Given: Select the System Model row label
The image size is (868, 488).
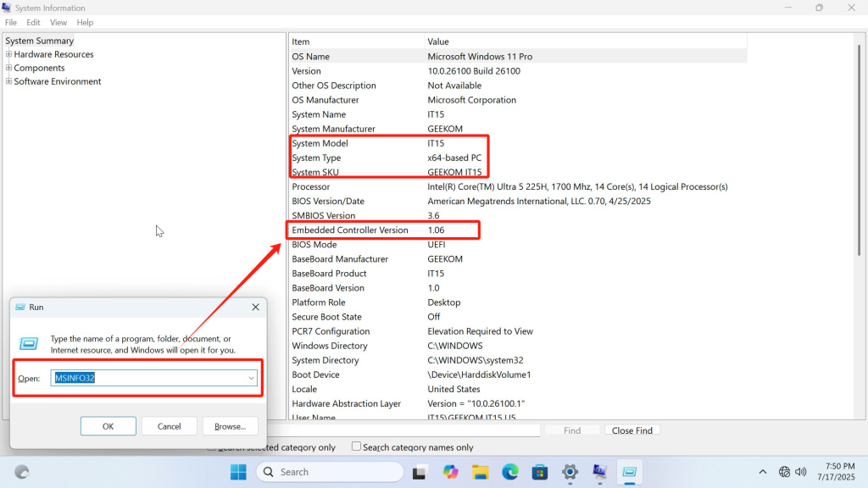Looking at the screenshot, I should coord(320,143).
